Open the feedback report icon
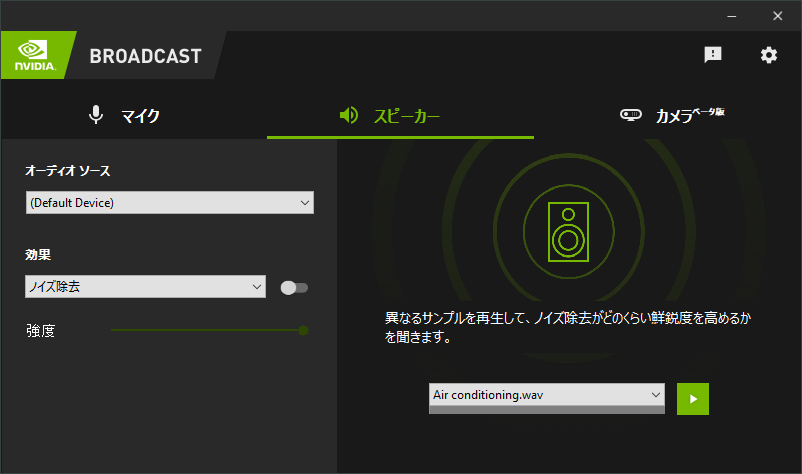802x474 pixels. (x=712, y=55)
